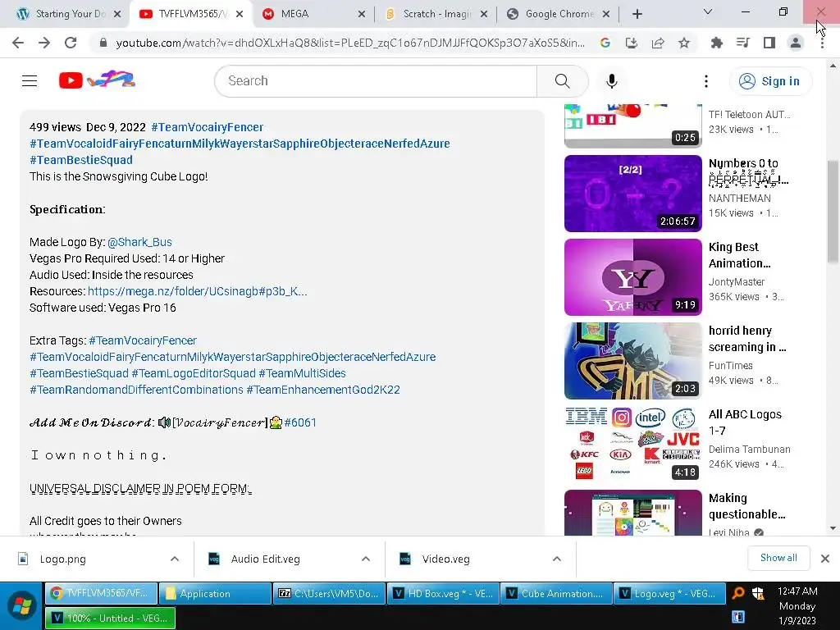This screenshot has width=840, height=630.
Task: Close the Scratch tab
Action: coord(484,14)
